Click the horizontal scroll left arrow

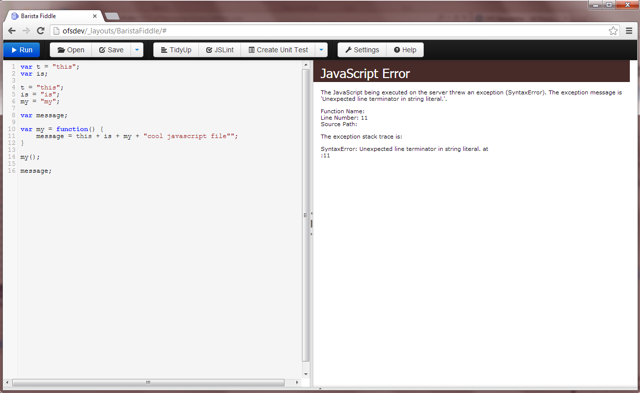coord(7,382)
